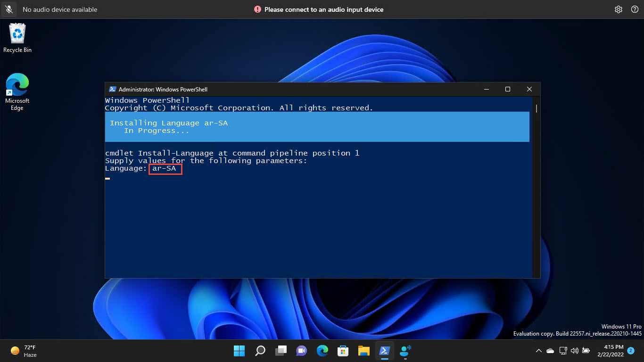The image size is (644, 362).
Task: Open the Recycle Bin desktop icon
Action: 17,38
